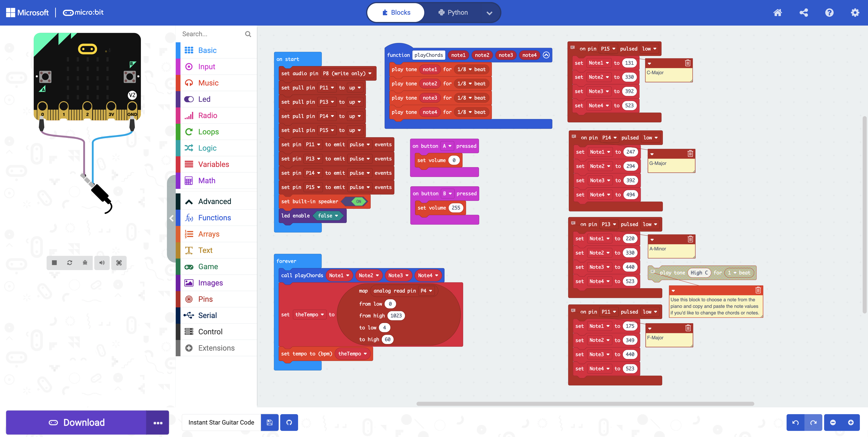The image size is (868, 437).
Task: Expand the Python language dropdown arrow
Action: pyautogui.click(x=489, y=13)
